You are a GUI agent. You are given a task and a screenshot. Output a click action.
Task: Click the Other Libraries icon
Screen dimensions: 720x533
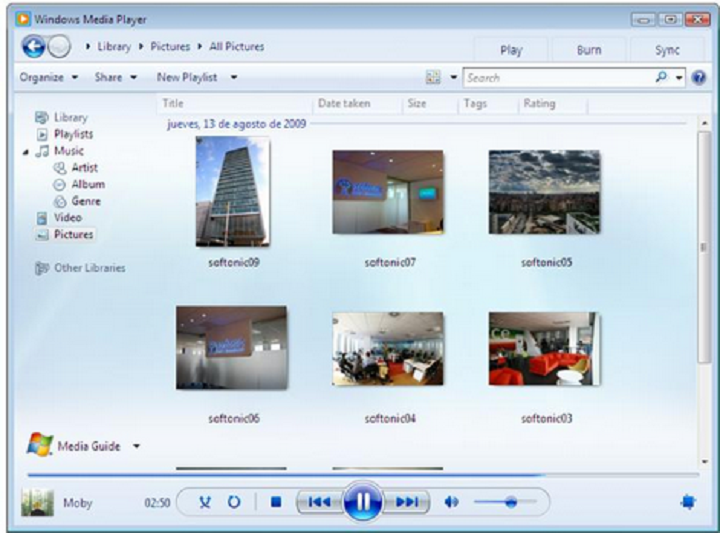click(42, 268)
